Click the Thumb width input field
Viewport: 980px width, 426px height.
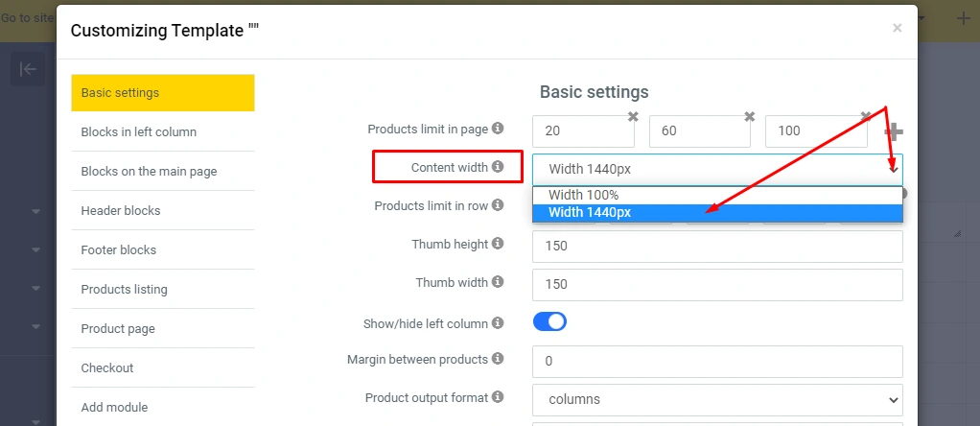point(716,284)
